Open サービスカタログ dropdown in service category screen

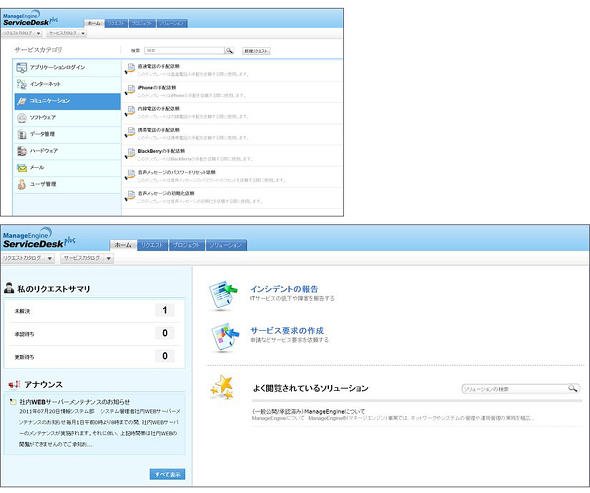click(x=66, y=33)
